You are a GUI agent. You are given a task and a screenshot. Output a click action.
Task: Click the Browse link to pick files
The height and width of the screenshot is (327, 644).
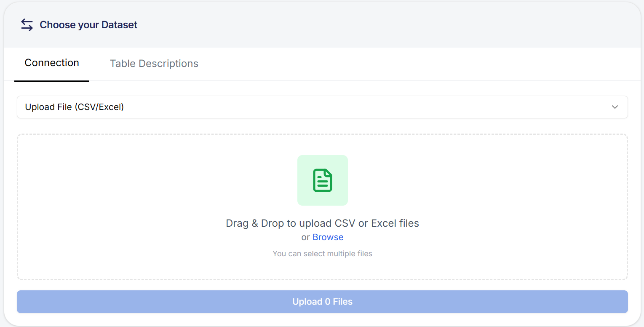(328, 237)
